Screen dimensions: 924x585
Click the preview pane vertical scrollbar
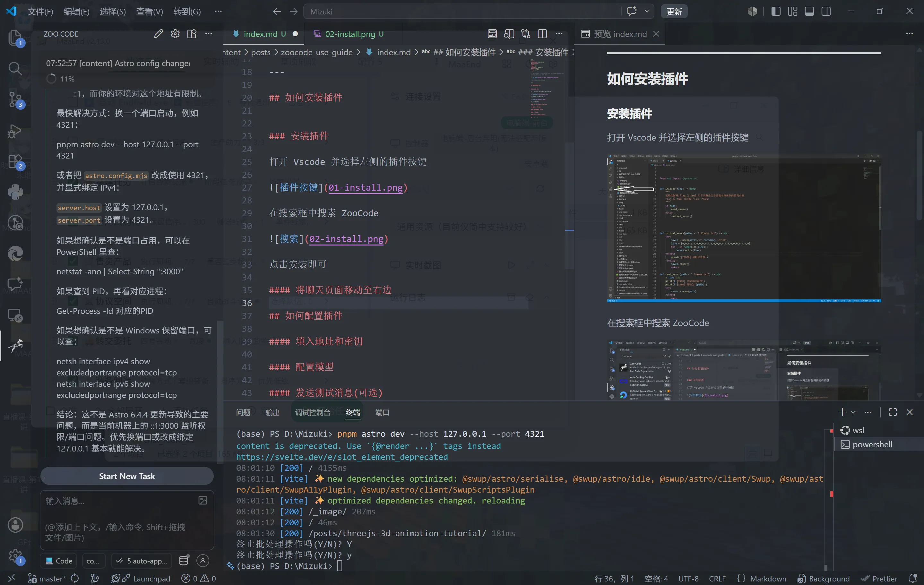pos(920,175)
